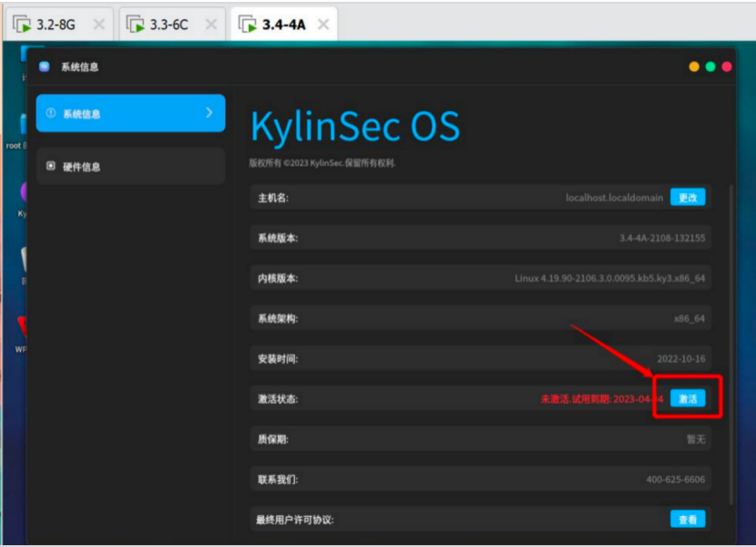Click the 安装时间 label

[x=278, y=358]
